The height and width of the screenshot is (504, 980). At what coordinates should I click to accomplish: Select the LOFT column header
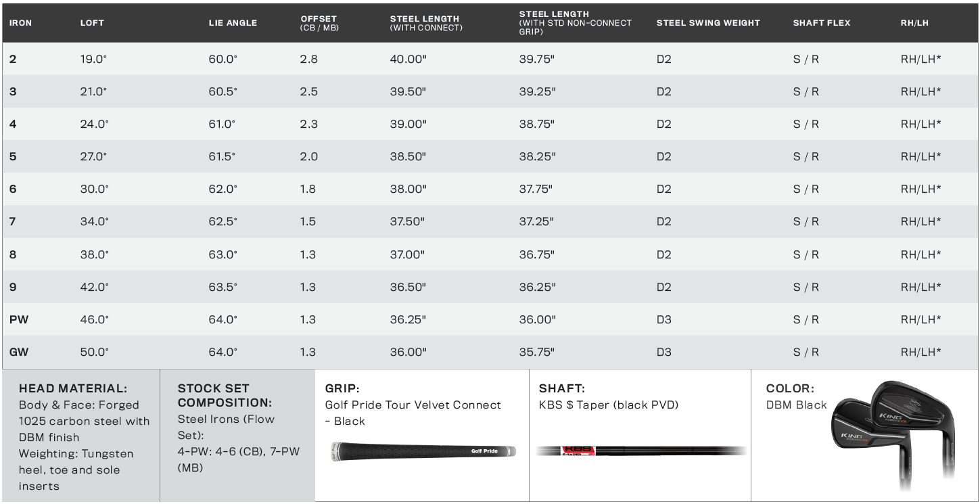91,23
